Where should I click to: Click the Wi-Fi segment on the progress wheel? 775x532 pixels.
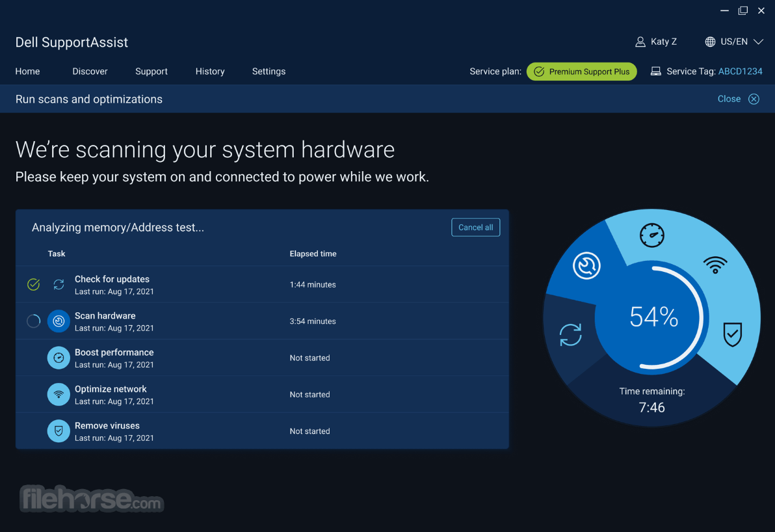715,265
